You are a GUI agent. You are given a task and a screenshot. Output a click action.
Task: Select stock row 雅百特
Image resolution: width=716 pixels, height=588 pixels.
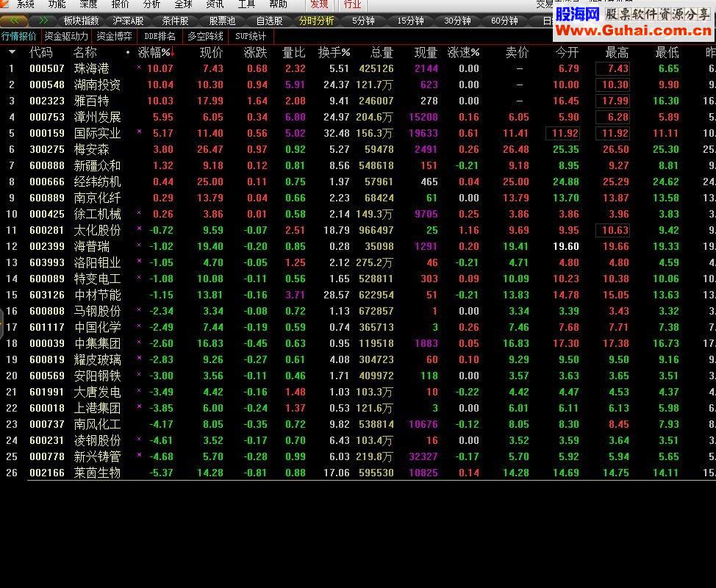(358, 101)
